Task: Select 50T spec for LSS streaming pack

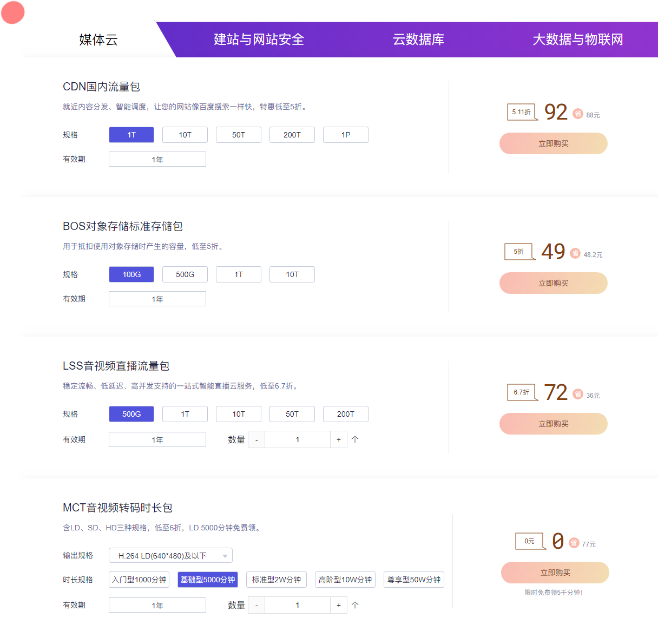Action: [292, 414]
